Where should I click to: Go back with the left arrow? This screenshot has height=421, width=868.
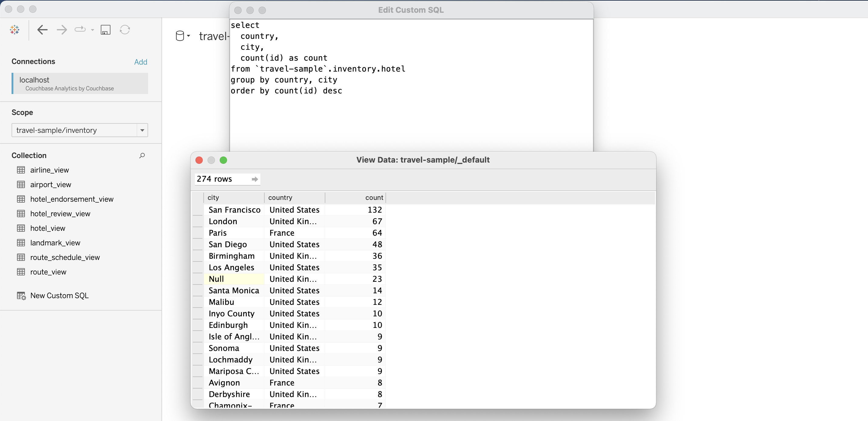coord(42,30)
